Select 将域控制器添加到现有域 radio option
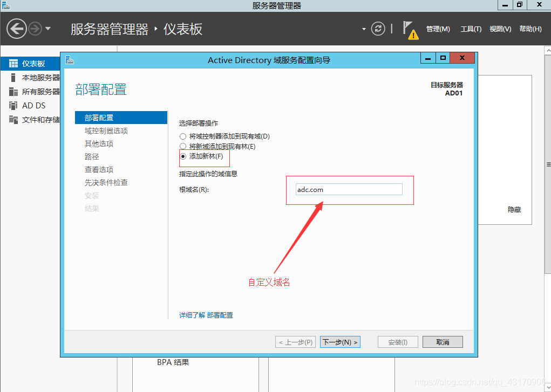The image size is (551, 392). (x=183, y=136)
